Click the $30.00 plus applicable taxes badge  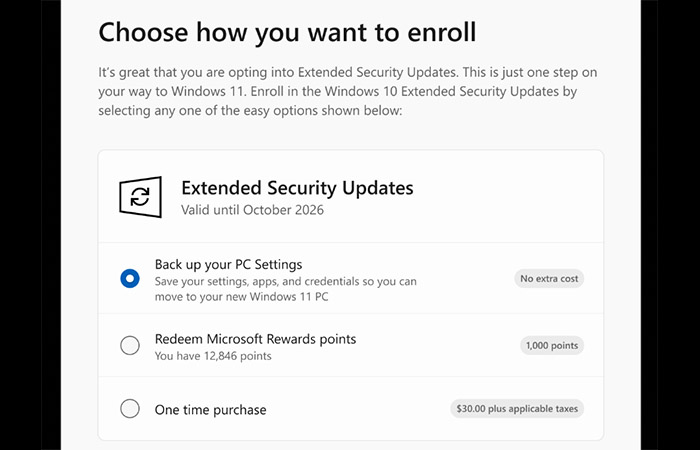point(517,408)
